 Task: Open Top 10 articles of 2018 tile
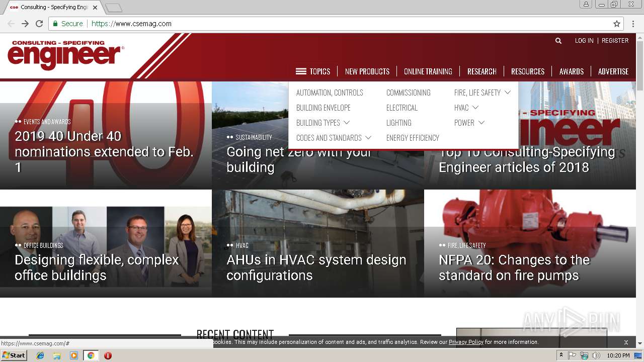(x=527, y=159)
